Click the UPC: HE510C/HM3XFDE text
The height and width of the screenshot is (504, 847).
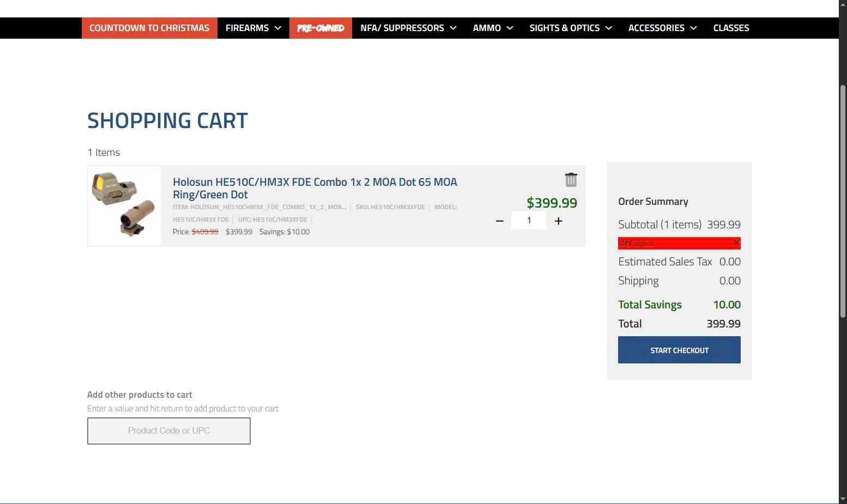coord(273,220)
